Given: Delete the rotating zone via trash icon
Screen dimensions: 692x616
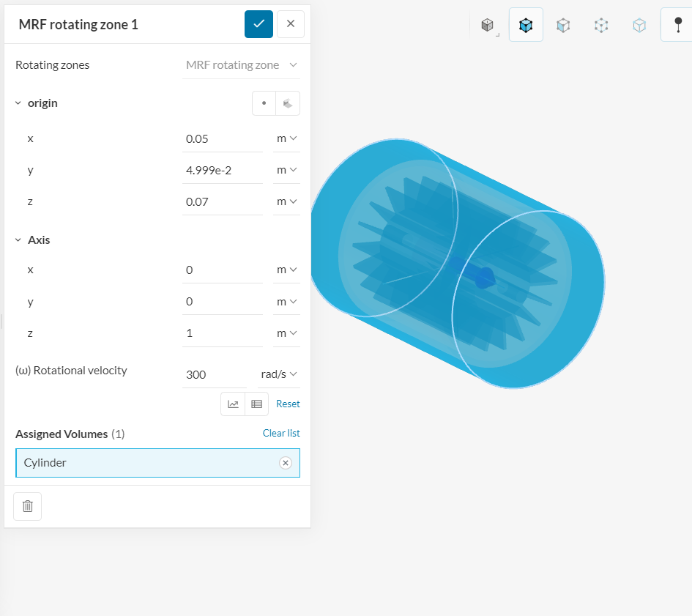Looking at the screenshot, I should 28,506.
